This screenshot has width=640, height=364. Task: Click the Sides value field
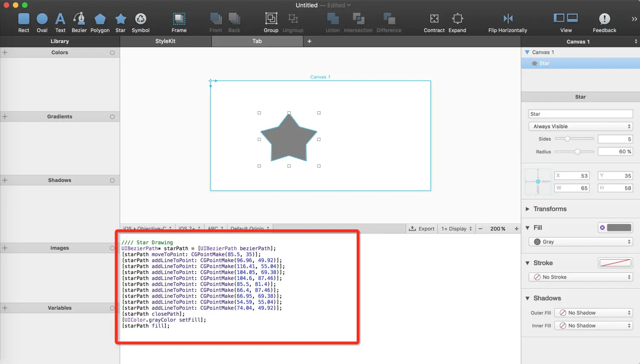615,139
